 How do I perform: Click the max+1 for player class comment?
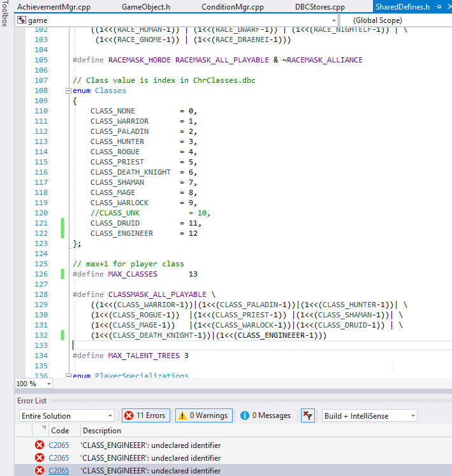pos(128,264)
